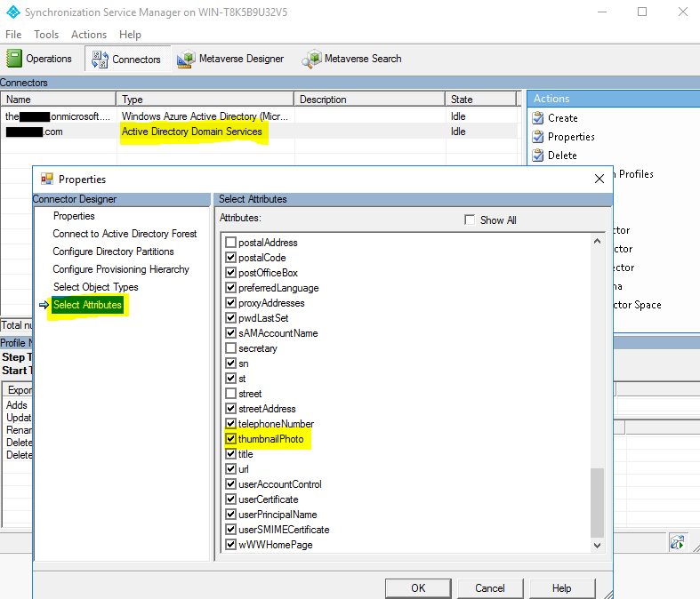Open Select Object Types page

pos(96,287)
